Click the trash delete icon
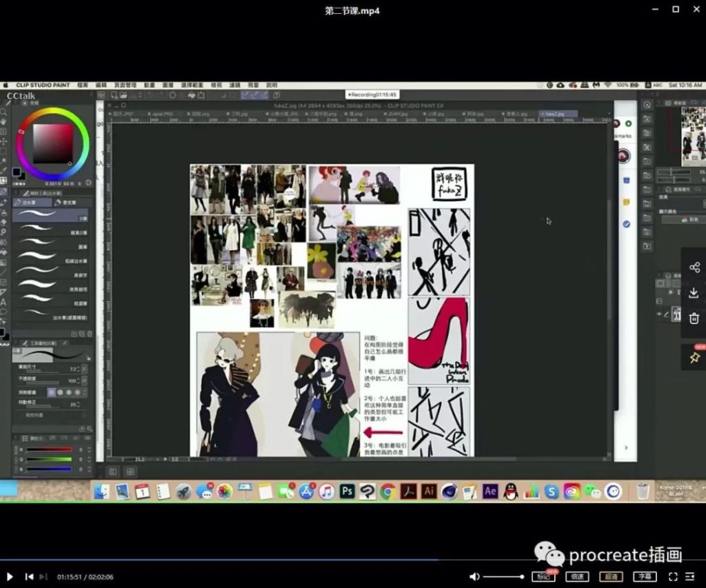This screenshot has height=588, width=706. (x=694, y=318)
